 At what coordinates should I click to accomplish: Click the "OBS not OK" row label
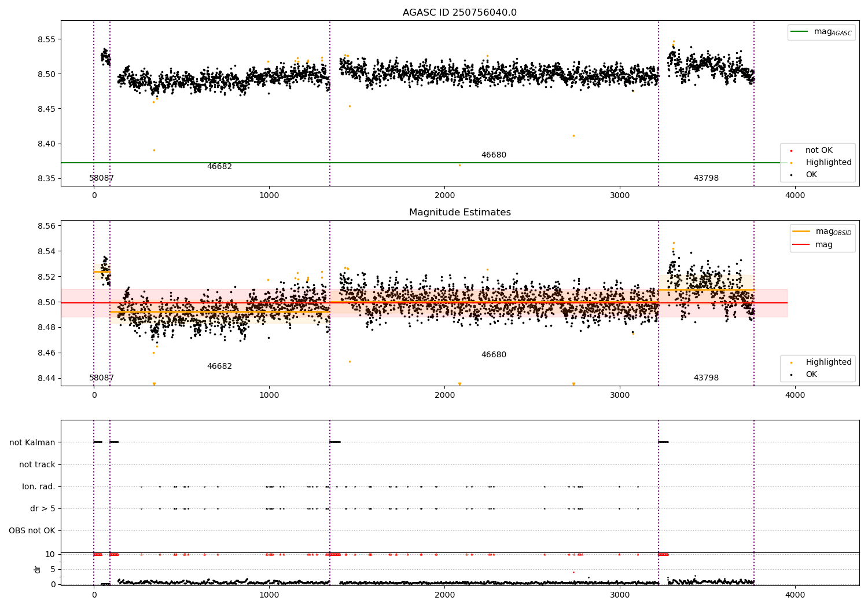tap(32, 531)
